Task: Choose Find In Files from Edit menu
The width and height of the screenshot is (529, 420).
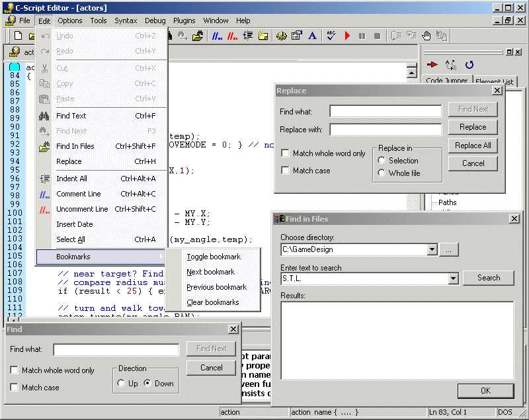Action: pos(75,146)
